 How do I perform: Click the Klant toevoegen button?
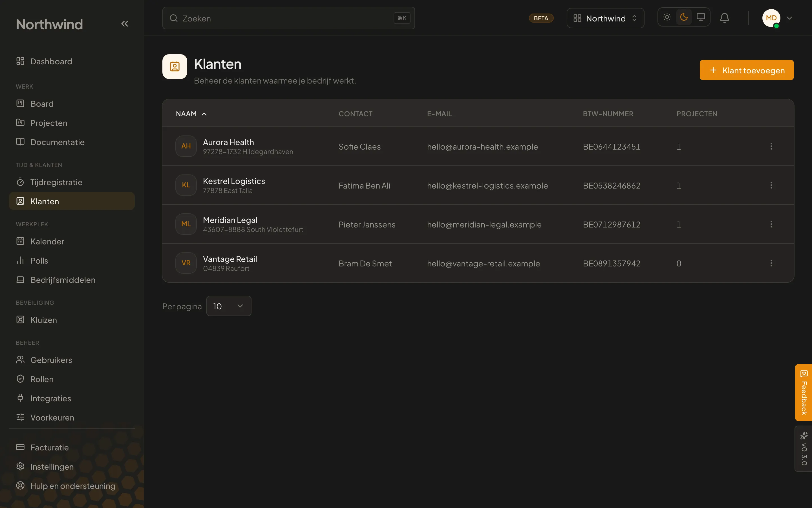(747, 70)
